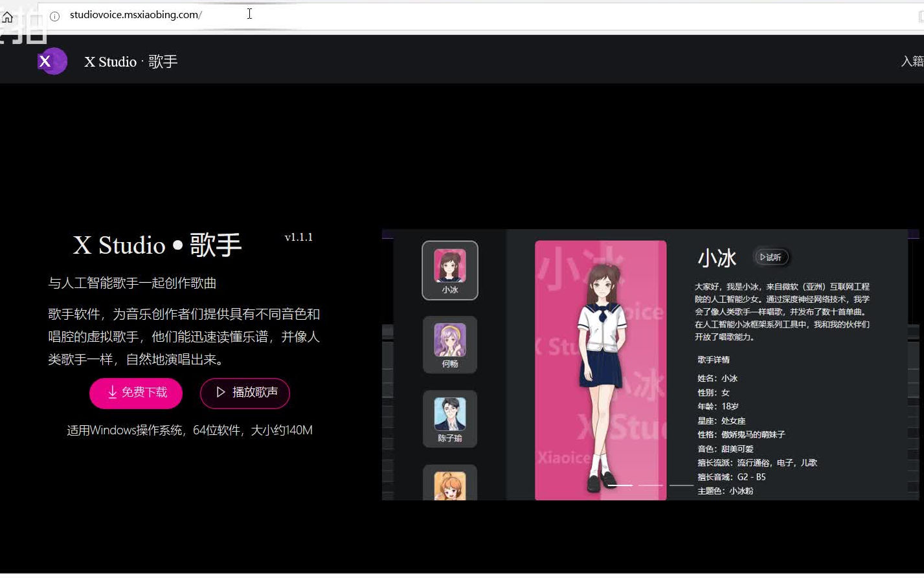Click the 擅长流派 genre detail line
Screen dimensions: 924x578
(x=757, y=463)
